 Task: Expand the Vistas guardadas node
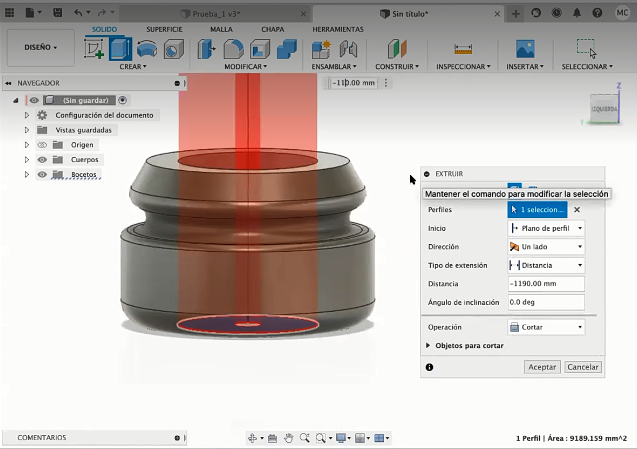tap(26, 130)
